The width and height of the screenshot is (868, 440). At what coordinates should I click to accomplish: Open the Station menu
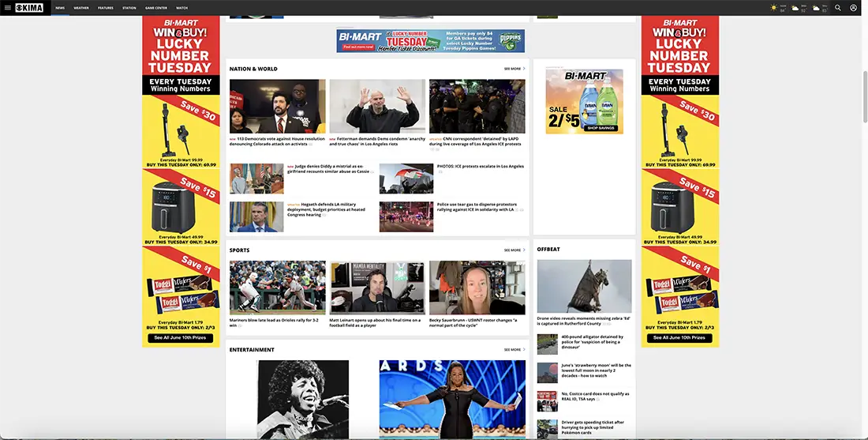pos(129,8)
